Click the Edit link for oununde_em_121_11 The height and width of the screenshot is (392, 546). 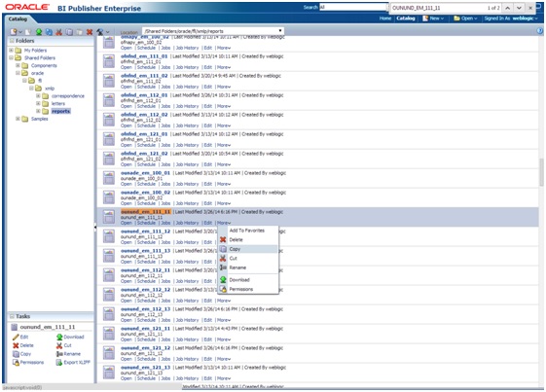pyautogui.click(x=208, y=339)
